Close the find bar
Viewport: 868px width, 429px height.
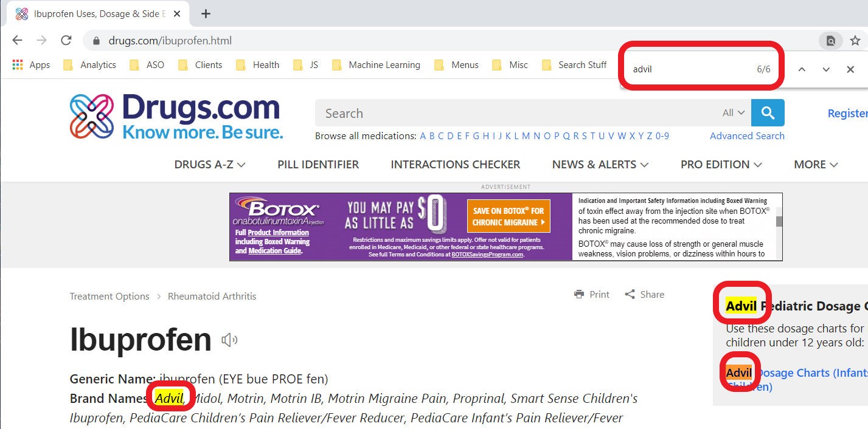[850, 69]
